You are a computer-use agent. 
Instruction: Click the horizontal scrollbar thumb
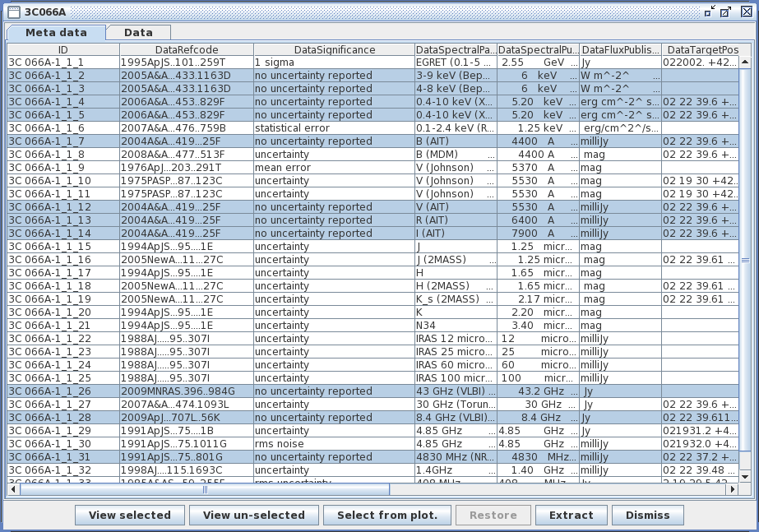[204, 489]
